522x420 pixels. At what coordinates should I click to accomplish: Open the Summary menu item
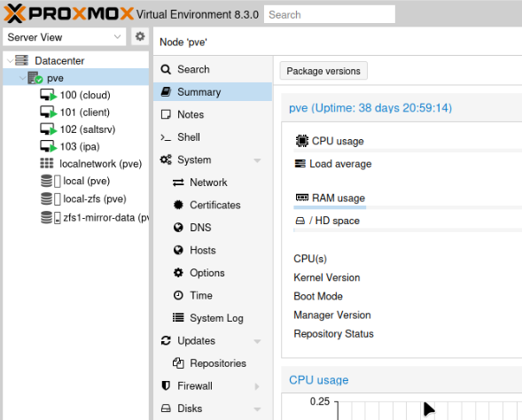tap(213, 92)
